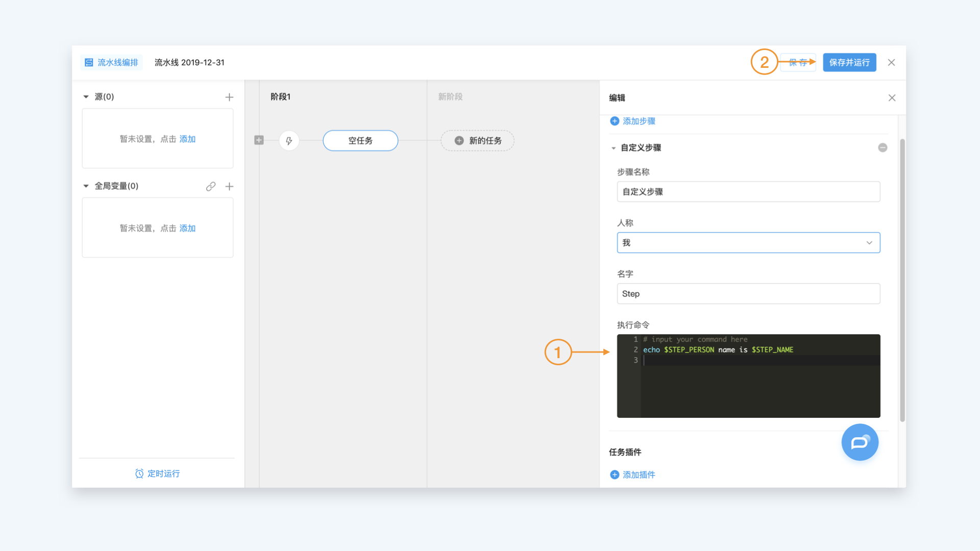The height and width of the screenshot is (551, 980).
Task: Click the plus icon beside 添加插件
Action: [615, 474]
